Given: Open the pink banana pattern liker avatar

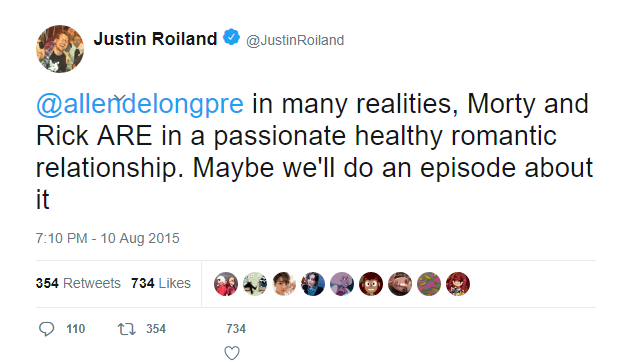Looking at the screenshot, I should click(x=429, y=284).
